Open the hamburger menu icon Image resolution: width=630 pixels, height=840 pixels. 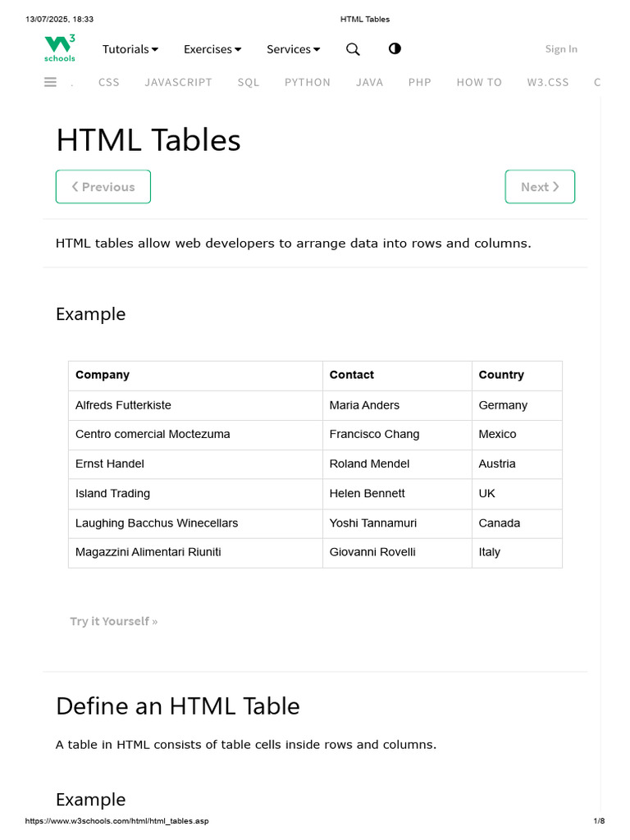click(x=50, y=82)
